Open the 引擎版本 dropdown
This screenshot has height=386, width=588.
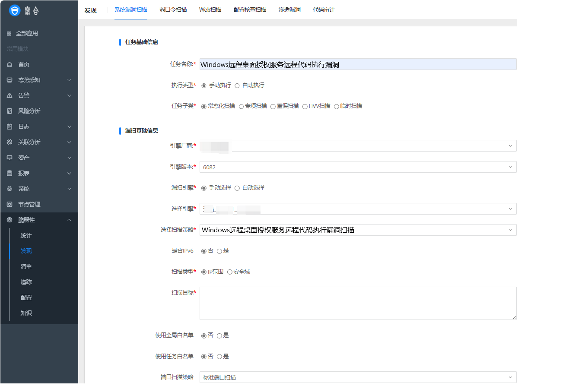510,167
